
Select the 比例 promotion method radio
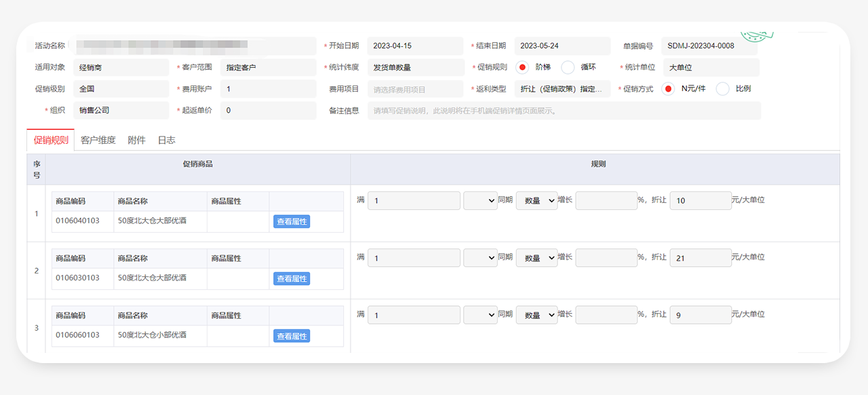tap(723, 89)
